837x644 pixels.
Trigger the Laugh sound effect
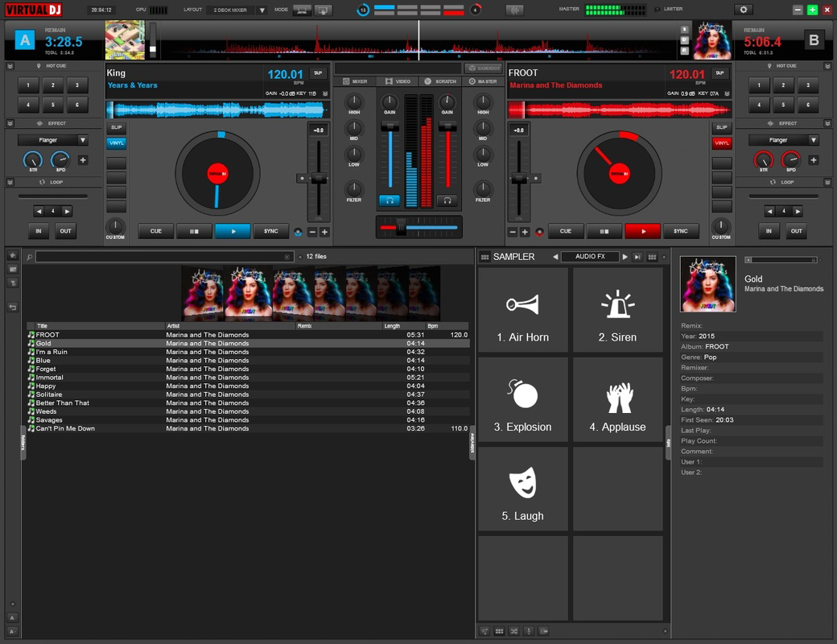click(522, 489)
